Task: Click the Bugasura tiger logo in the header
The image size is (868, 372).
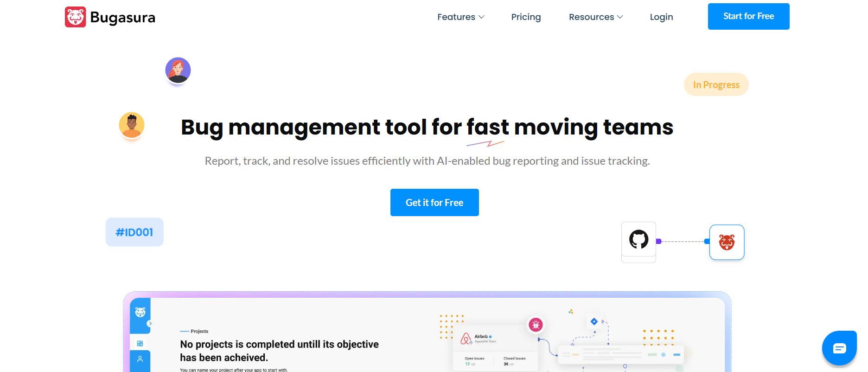Action: click(75, 17)
